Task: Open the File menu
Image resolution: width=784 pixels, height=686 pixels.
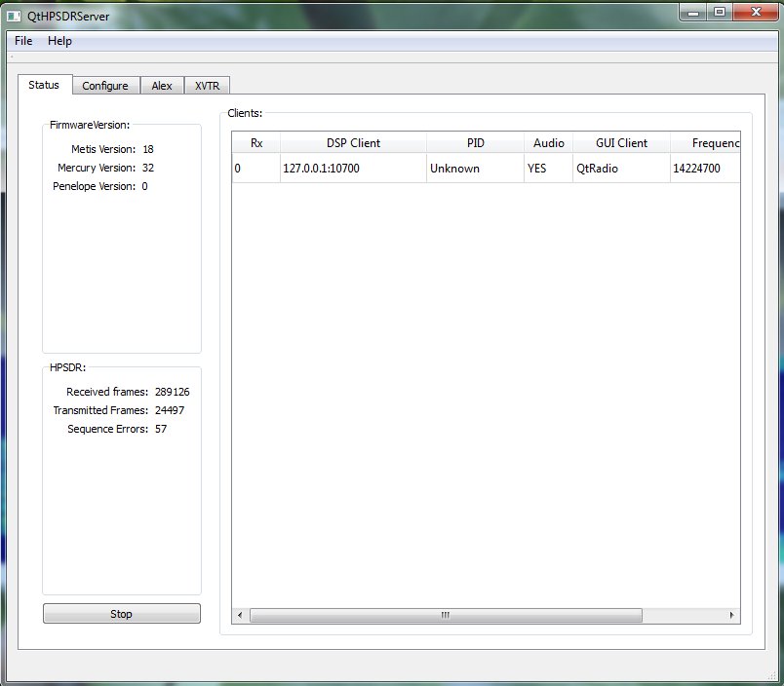Action: click(x=23, y=41)
